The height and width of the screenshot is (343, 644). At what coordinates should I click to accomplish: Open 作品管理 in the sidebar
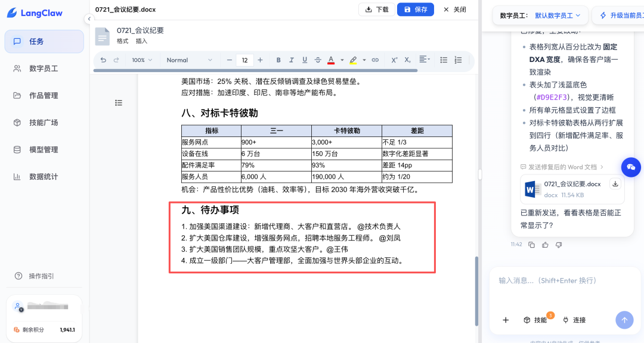pyautogui.click(x=44, y=96)
